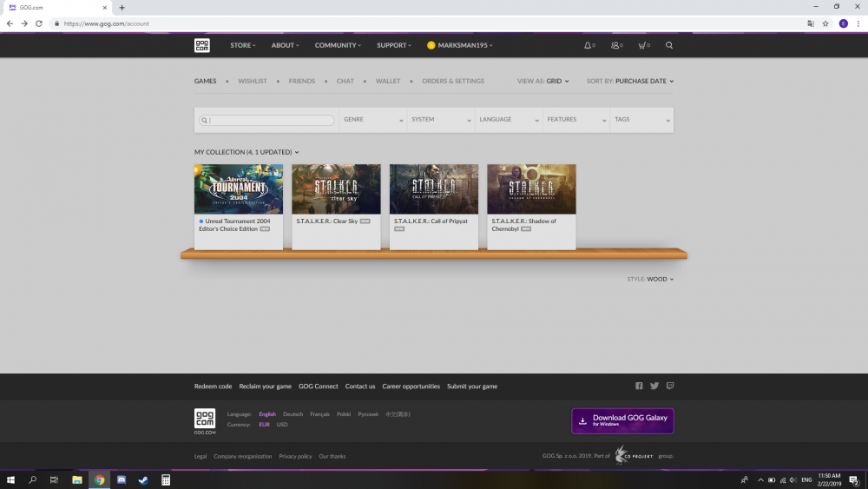Switch to the Wishlist tab
Screen dimensions: 868x489
click(x=253, y=81)
